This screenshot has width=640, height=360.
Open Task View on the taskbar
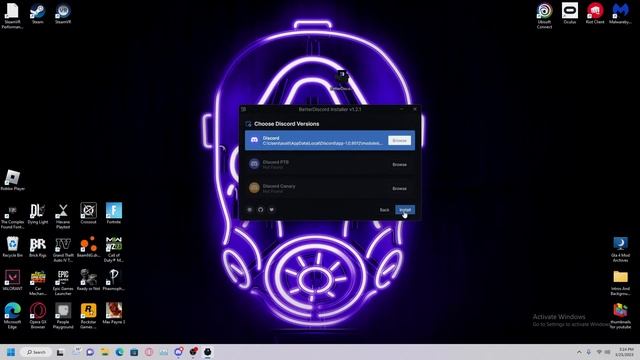pos(60,352)
